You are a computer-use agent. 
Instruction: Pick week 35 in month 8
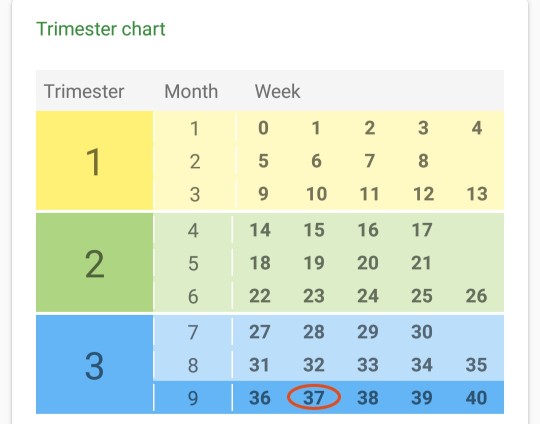click(476, 364)
